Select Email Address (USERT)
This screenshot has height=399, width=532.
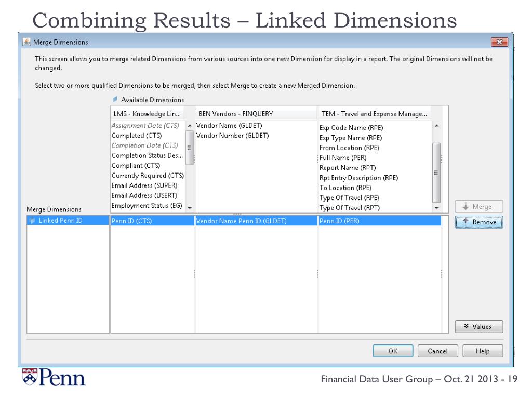[144, 195]
